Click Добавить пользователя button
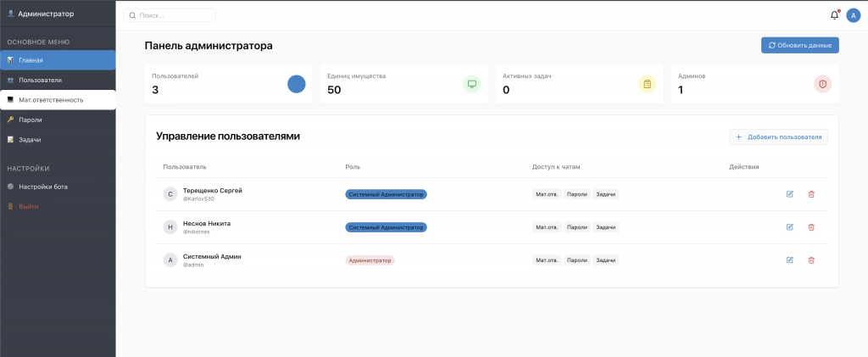Screen dimensions: 868x357 778,137
